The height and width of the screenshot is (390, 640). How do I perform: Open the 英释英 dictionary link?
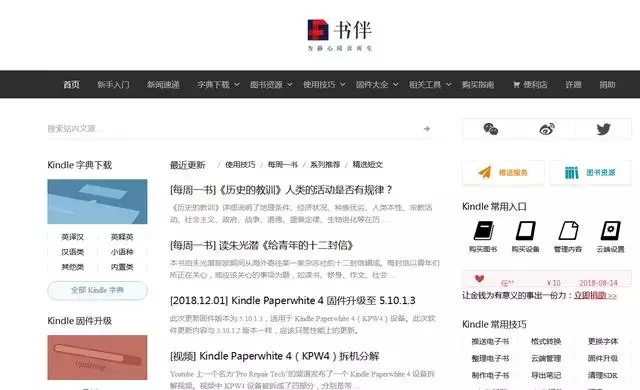point(122,237)
